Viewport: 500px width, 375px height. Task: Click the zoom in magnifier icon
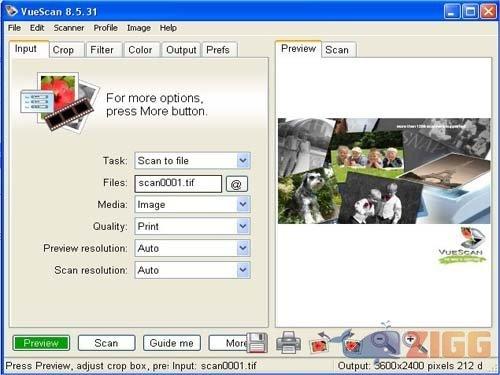(x=414, y=343)
